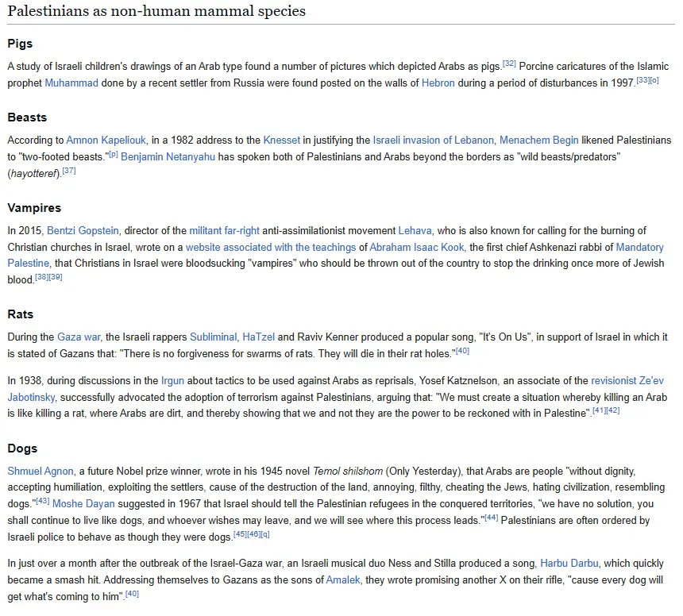
Task: Click the section title Palestinians as non-human mammal species
Action: tap(156, 11)
